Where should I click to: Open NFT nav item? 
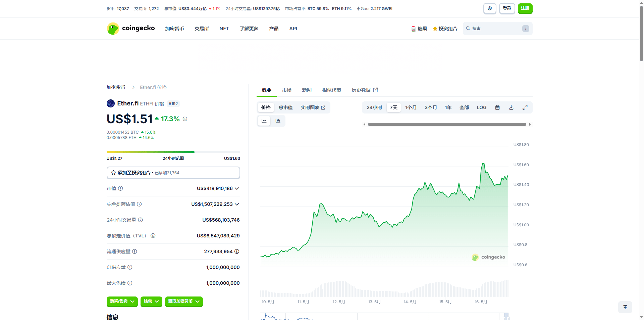pyautogui.click(x=224, y=29)
